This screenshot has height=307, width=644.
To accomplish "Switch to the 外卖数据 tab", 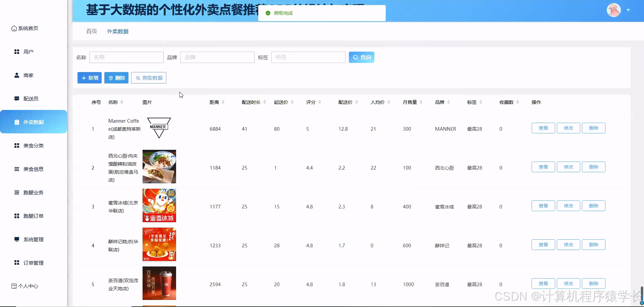I will (117, 31).
